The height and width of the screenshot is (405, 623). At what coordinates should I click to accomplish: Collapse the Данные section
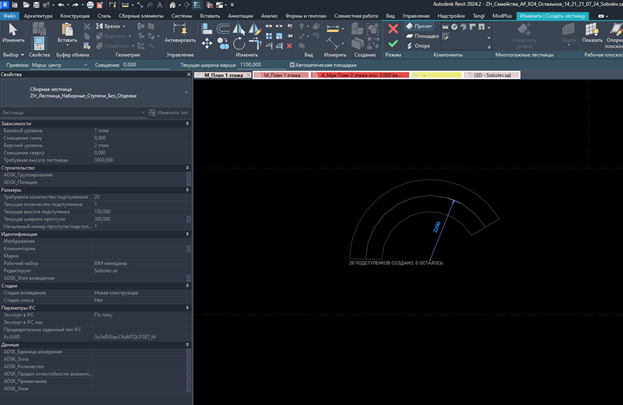(x=187, y=345)
